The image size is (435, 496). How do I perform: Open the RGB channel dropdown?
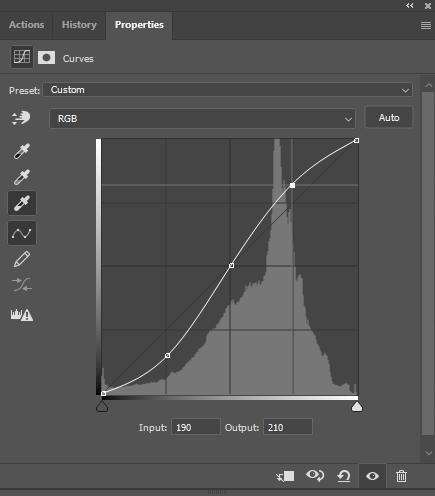(x=202, y=118)
